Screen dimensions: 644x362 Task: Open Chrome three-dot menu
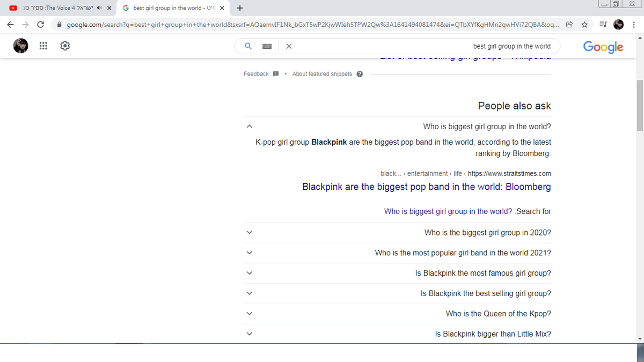634,25
